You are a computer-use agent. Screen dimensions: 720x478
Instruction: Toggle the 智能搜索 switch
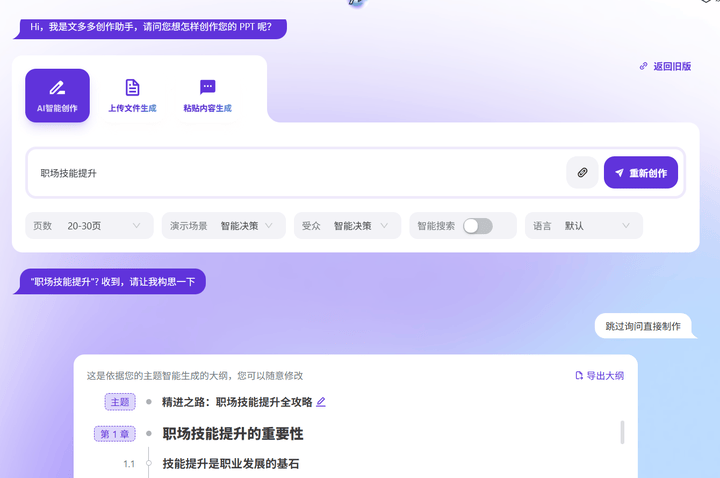477,226
